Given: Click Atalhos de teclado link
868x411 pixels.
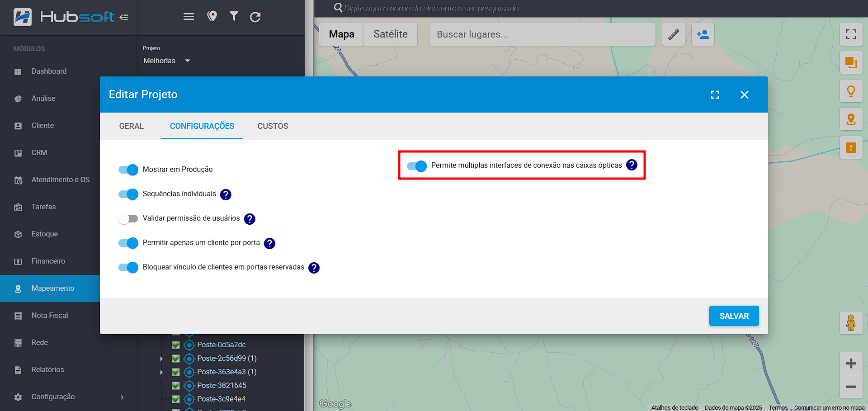Looking at the screenshot, I should coord(675,407).
